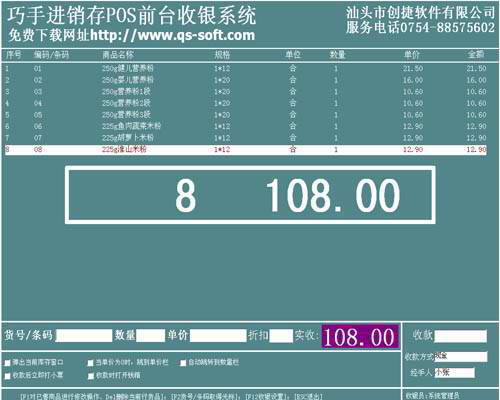Click the 编码/条码 column header
This screenshot has width=500, height=400.
click(51, 55)
